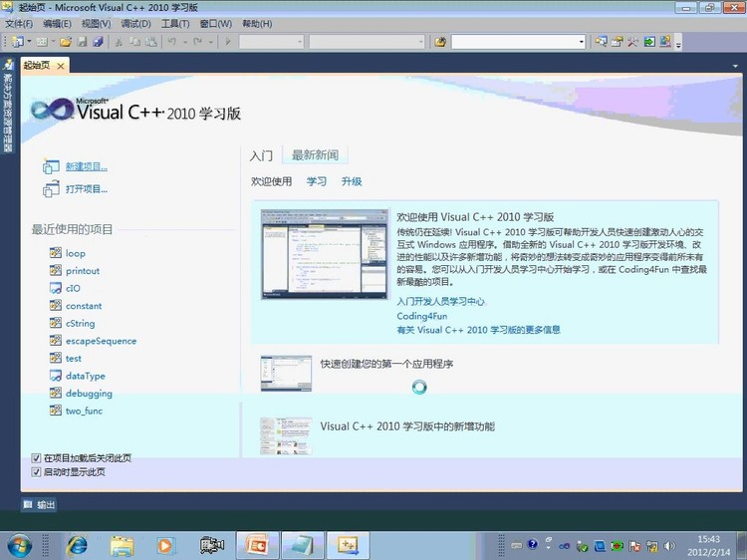Open the Redo history dropdown arrow
This screenshot has height=560, width=747.
click(210, 42)
